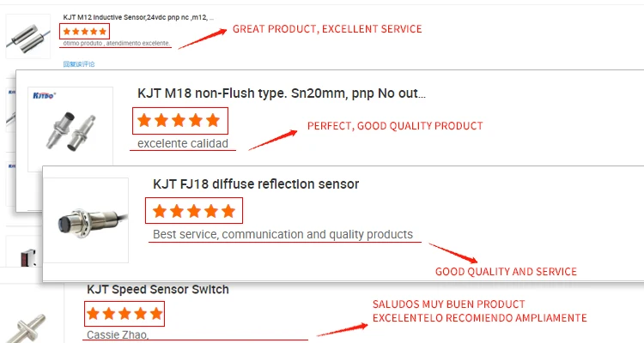644x343 pixels.
Task: Select the 'excelente calidad' review text
Action: [183, 143]
